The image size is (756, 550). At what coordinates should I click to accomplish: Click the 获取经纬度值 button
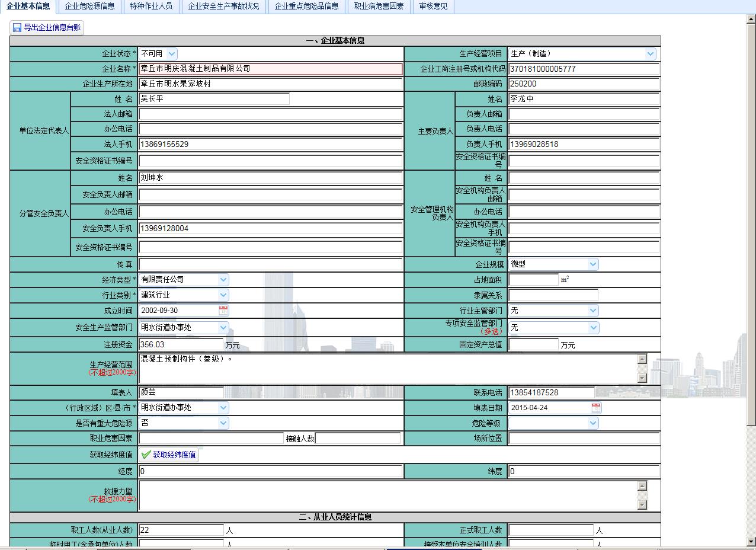pos(169,455)
